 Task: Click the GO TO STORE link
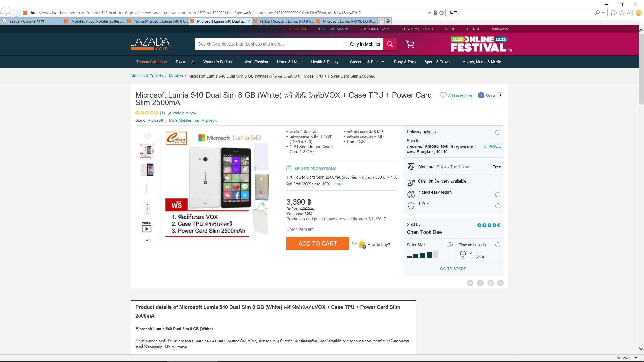(453, 269)
